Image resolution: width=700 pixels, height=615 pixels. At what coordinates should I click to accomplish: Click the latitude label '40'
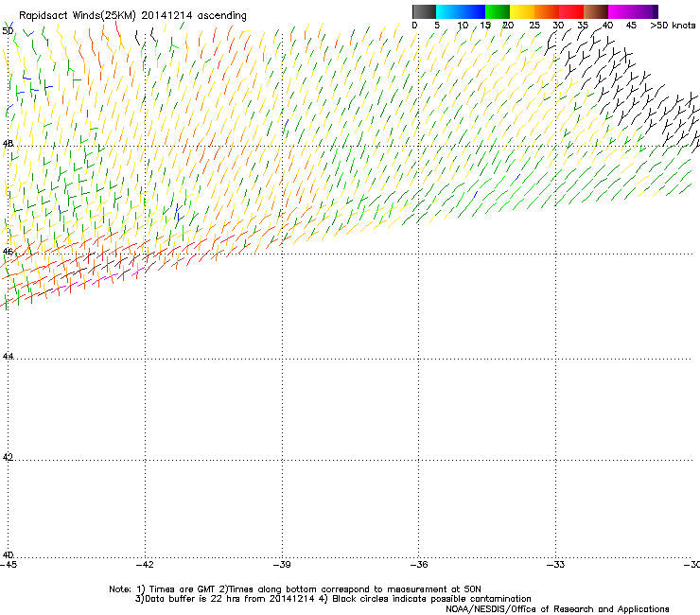pyautogui.click(x=8, y=554)
